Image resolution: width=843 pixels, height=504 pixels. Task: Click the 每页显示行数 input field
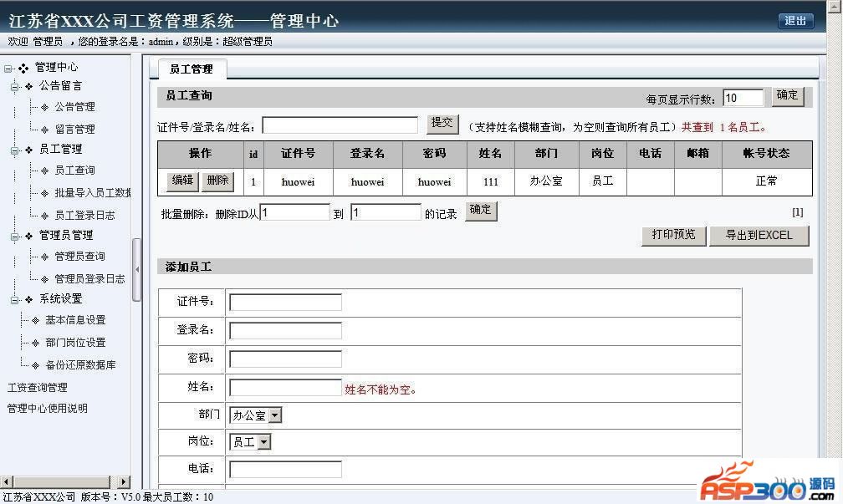click(x=743, y=98)
